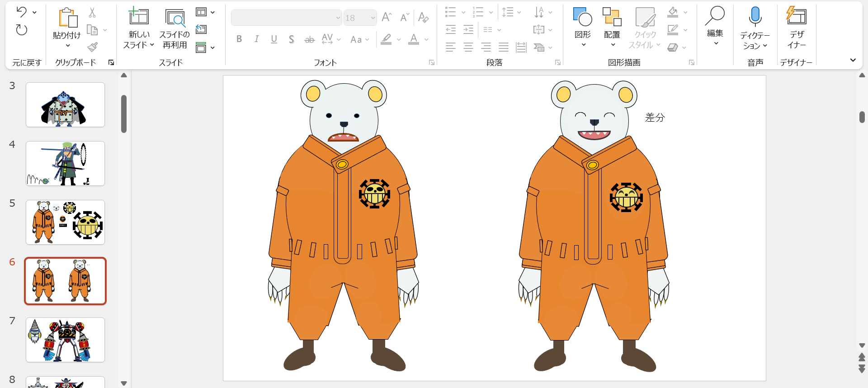Click the Increase Font Size icon
868x388 pixels.
coord(386,18)
